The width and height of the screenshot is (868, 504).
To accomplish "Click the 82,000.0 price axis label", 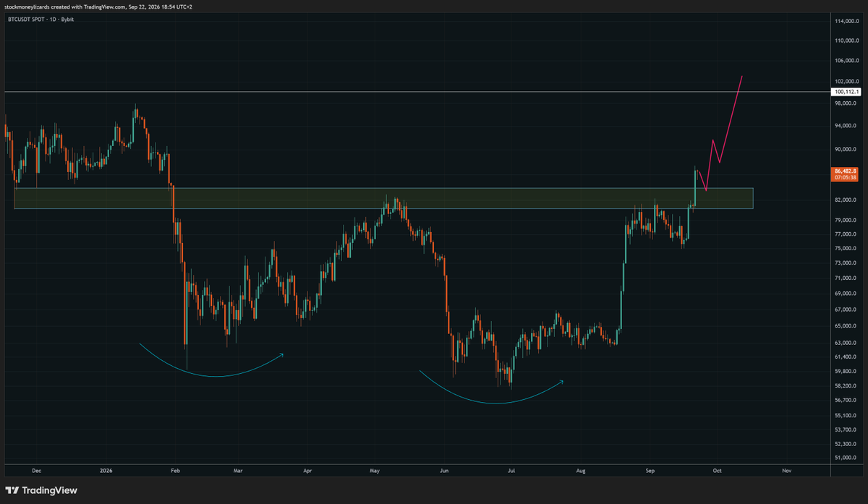I will (x=845, y=200).
